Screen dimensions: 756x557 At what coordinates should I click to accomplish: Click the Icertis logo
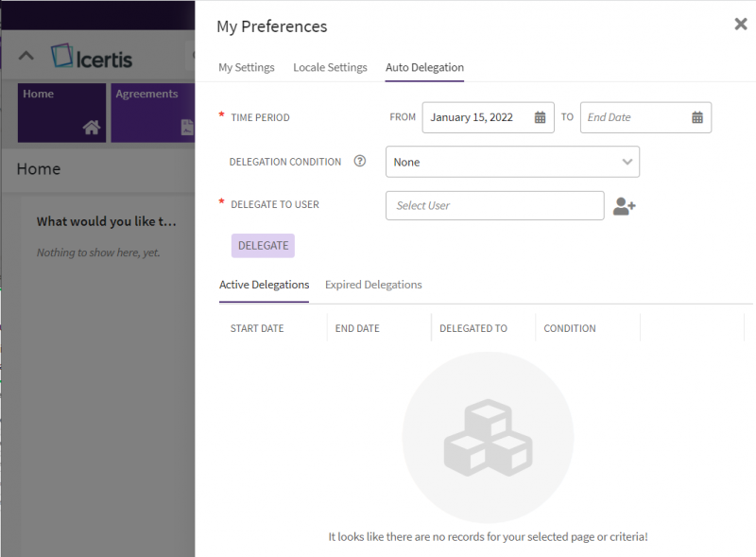pos(92,57)
